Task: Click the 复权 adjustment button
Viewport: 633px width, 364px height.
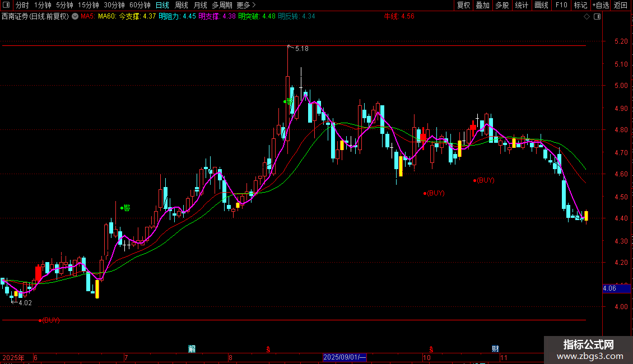Action: (x=463, y=5)
